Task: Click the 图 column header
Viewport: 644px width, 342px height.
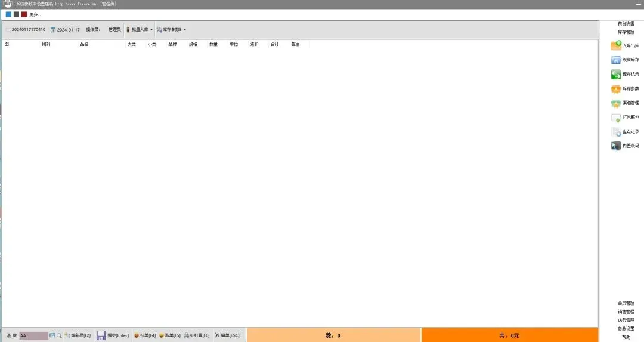Action: 7,44
